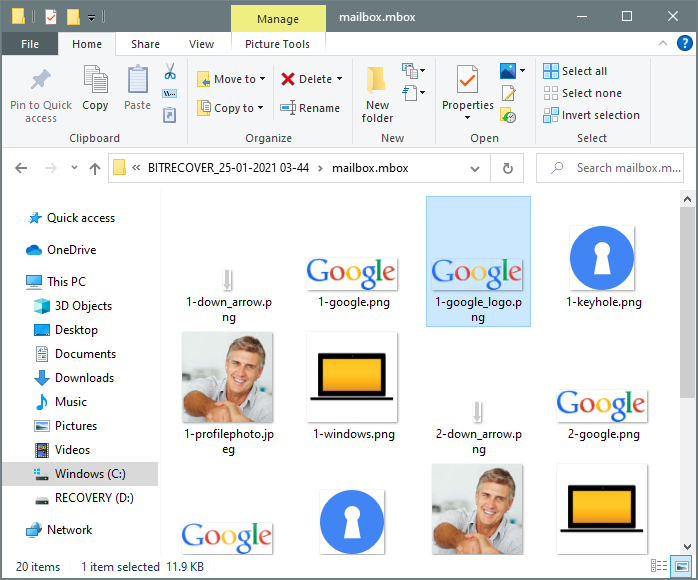Collapse the ribbon with the chevron
The height and width of the screenshot is (580, 698).
(663, 43)
